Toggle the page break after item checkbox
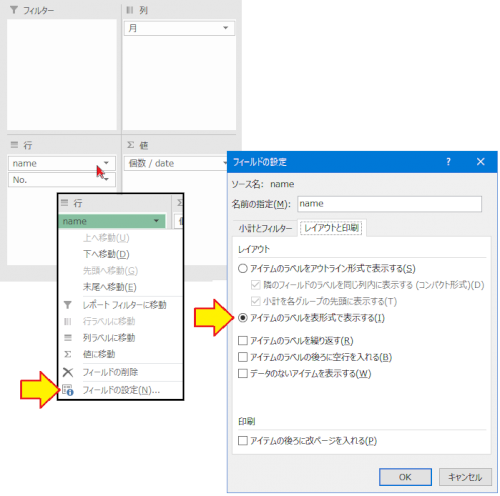The width and height of the screenshot is (500, 496). (243, 441)
